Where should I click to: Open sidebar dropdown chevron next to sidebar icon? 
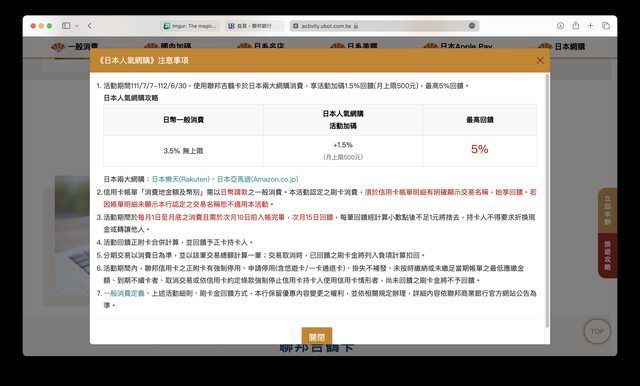77,26
